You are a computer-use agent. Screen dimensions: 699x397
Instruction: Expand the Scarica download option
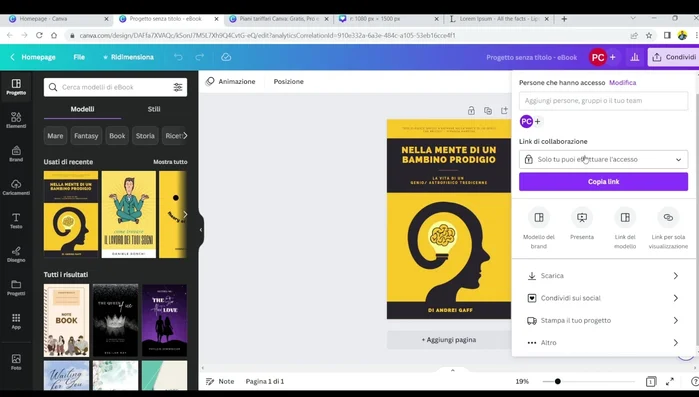tap(603, 276)
